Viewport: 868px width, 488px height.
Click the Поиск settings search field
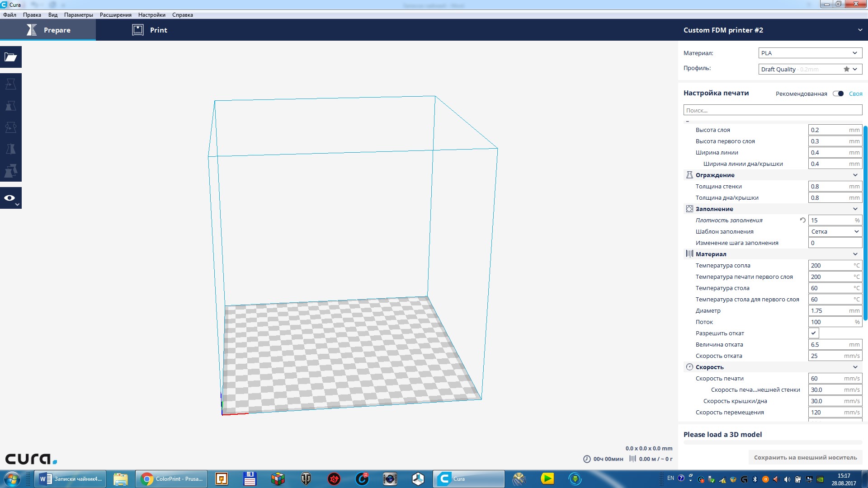click(772, 110)
